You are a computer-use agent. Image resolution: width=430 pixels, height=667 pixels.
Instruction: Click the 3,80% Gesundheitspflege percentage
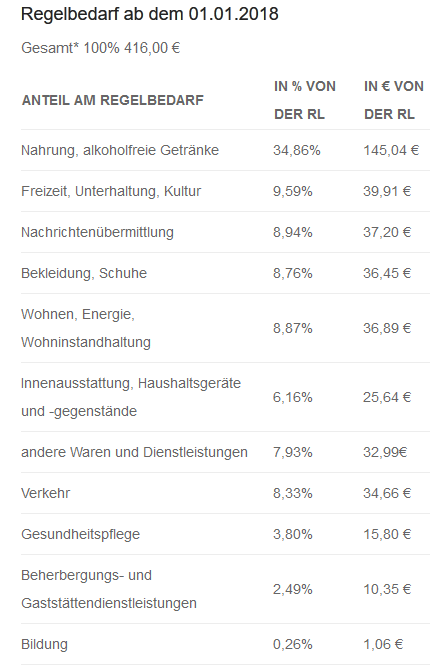pos(293,534)
